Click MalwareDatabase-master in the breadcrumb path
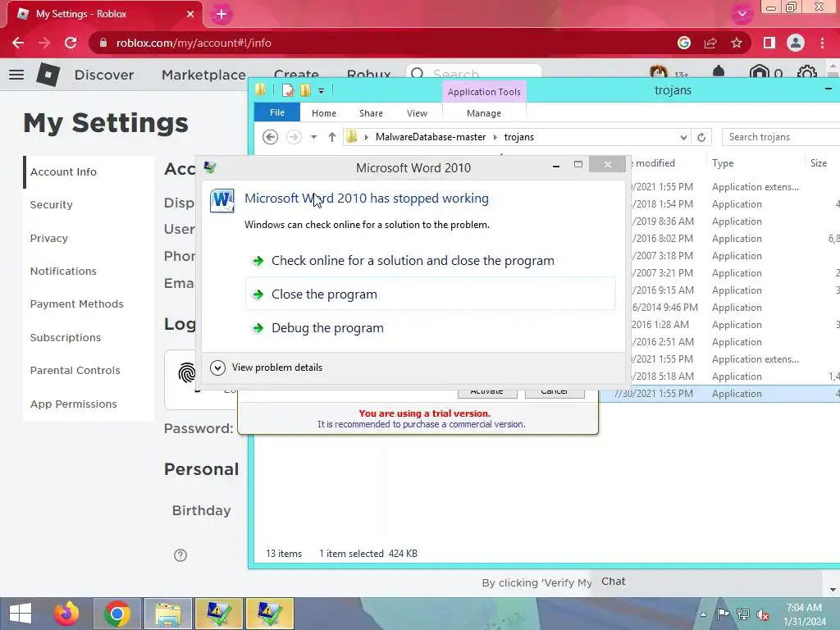 431,137
